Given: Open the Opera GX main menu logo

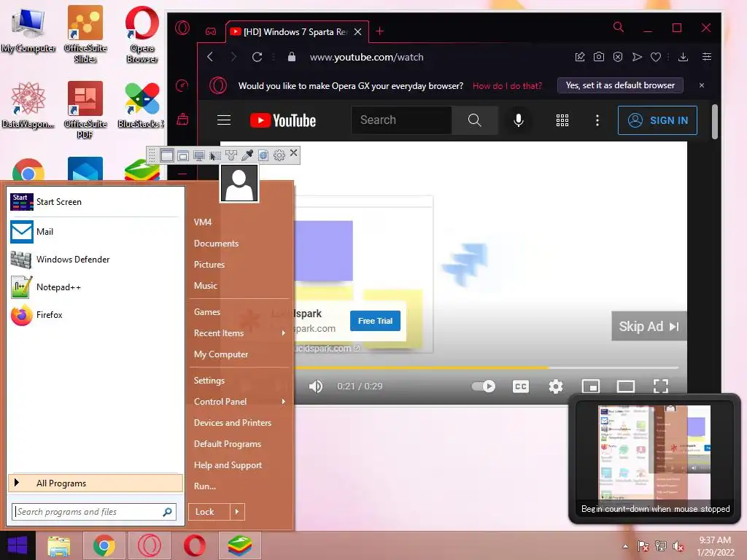Looking at the screenshot, I should pos(182,28).
